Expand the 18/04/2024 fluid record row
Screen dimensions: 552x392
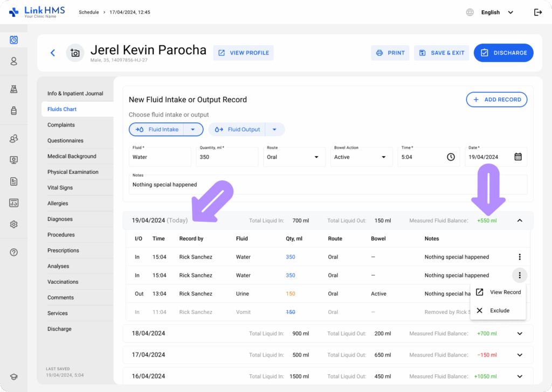(x=520, y=333)
